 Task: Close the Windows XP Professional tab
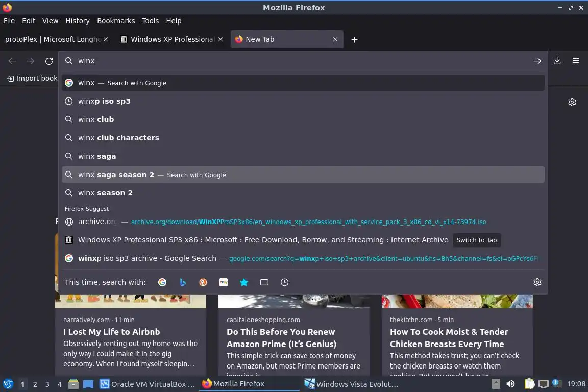coord(220,39)
